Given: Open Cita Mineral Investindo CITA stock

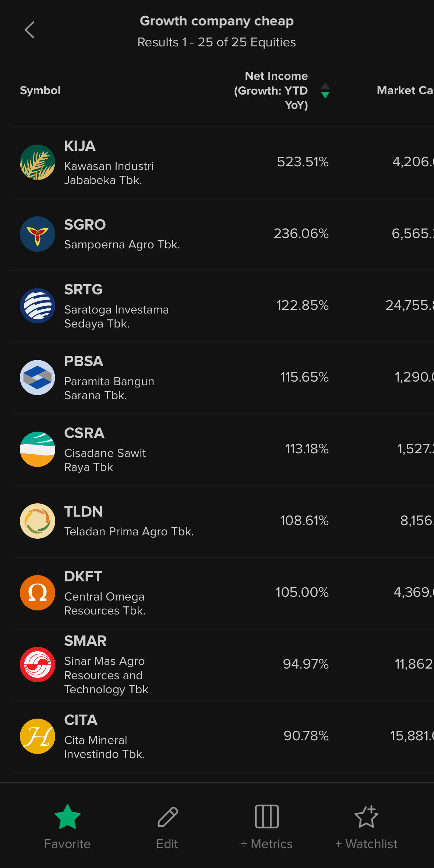Looking at the screenshot, I should pos(222,736).
